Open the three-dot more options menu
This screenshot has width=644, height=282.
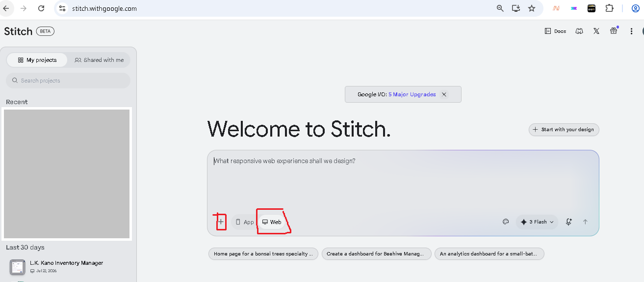(x=631, y=31)
